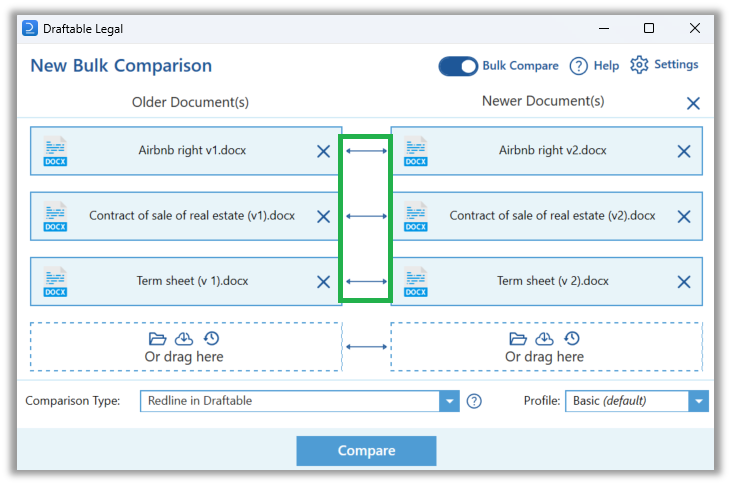Screen dimensions: 731x485
Task: Swap the Airbnb right document pair arrow
Action: pyautogui.click(x=366, y=151)
